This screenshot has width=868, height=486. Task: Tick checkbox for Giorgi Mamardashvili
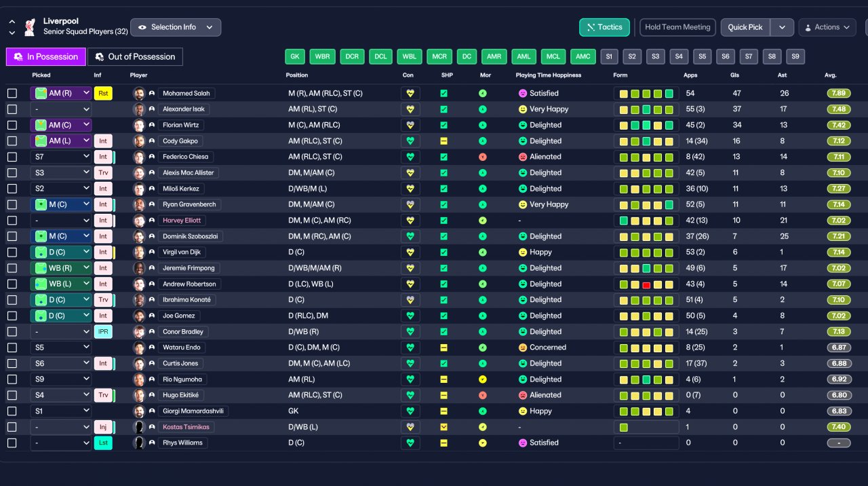(12, 411)
